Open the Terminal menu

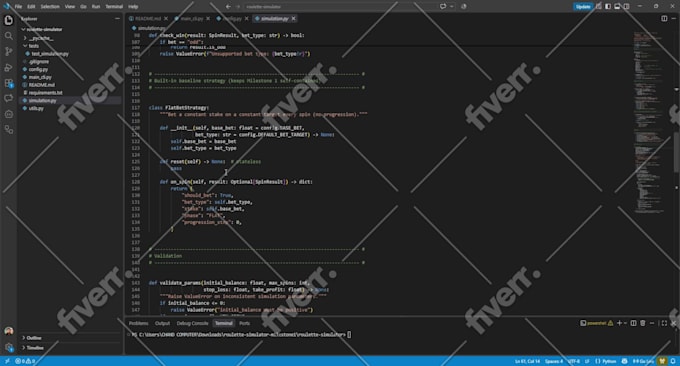114,7
